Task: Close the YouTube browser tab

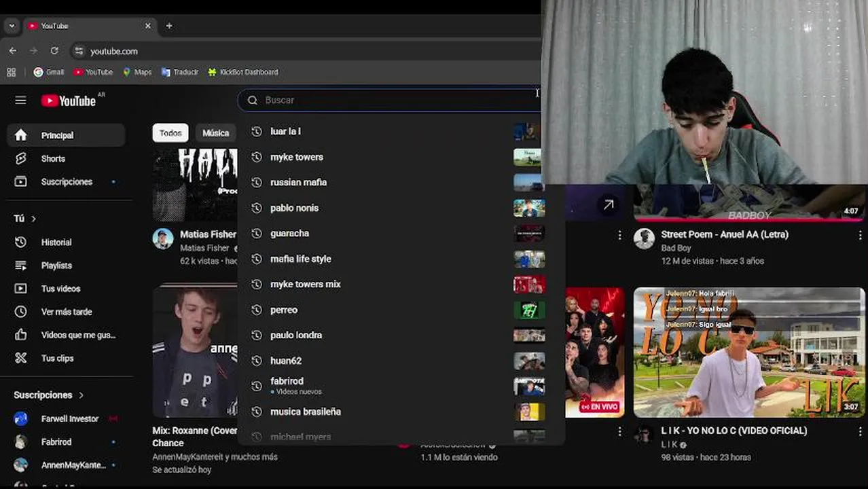Action: [x=148, y=26]
